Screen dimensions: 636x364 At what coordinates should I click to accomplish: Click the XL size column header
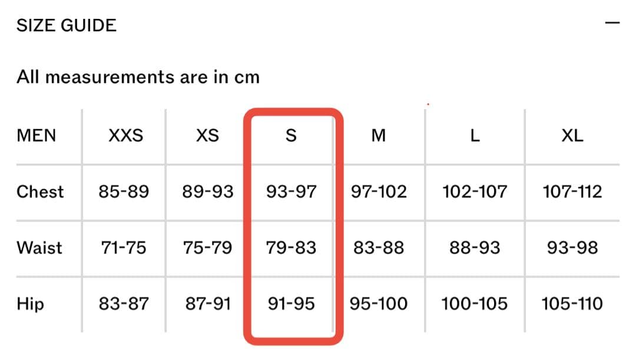point(572,136)
